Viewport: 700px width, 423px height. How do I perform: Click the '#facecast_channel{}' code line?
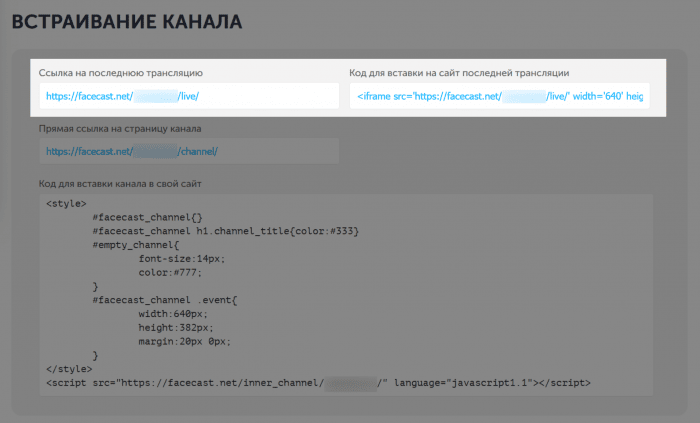tap(147, 218)
